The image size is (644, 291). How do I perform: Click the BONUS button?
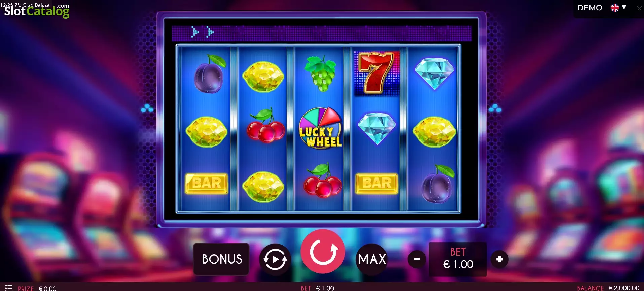point(221,259)
